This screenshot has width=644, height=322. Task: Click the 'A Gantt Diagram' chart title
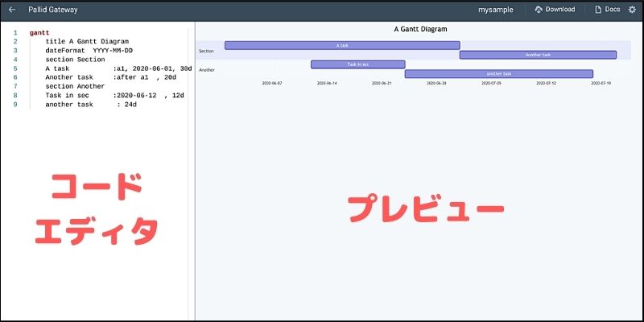pos(420,29)
